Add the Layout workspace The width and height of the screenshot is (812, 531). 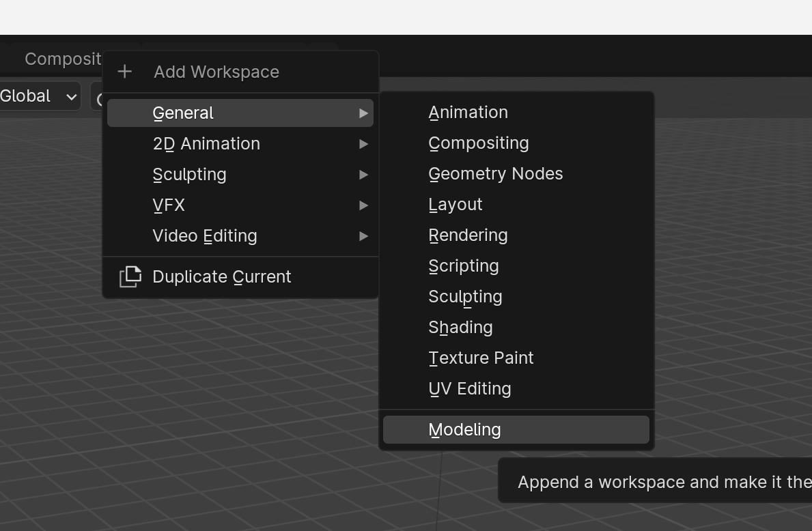click(455, 204)
